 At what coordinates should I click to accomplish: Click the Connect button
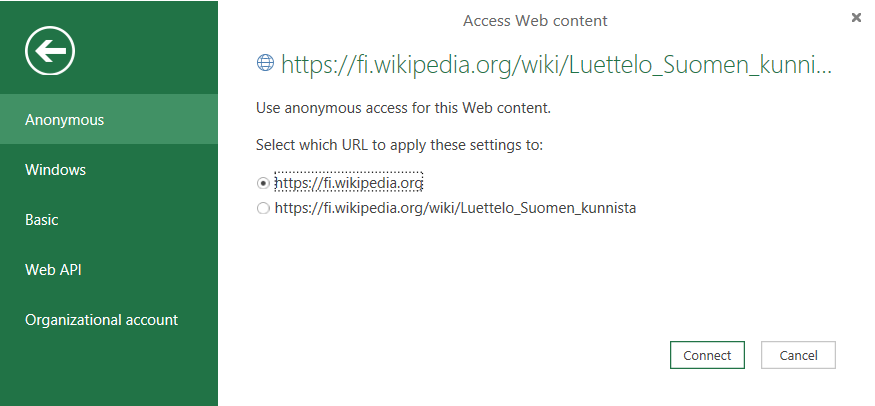pyautogui.click(x=707, y=355)
